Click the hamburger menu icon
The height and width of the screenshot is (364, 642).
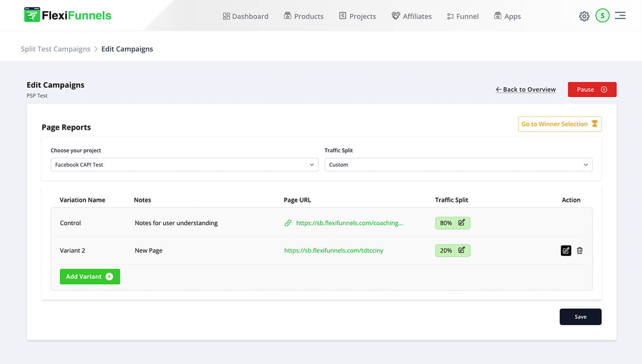tap(620, 15)
